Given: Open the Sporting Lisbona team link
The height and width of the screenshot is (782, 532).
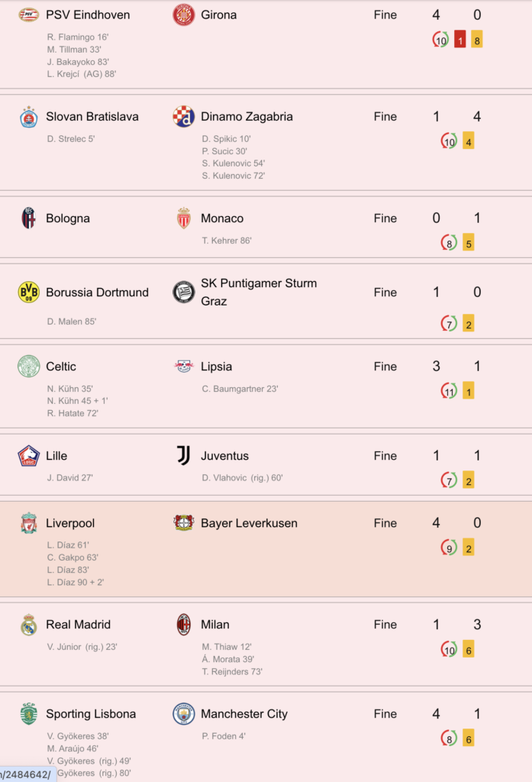Looking at the screenshot, I should pyautogui.click(x=91, y=714).
